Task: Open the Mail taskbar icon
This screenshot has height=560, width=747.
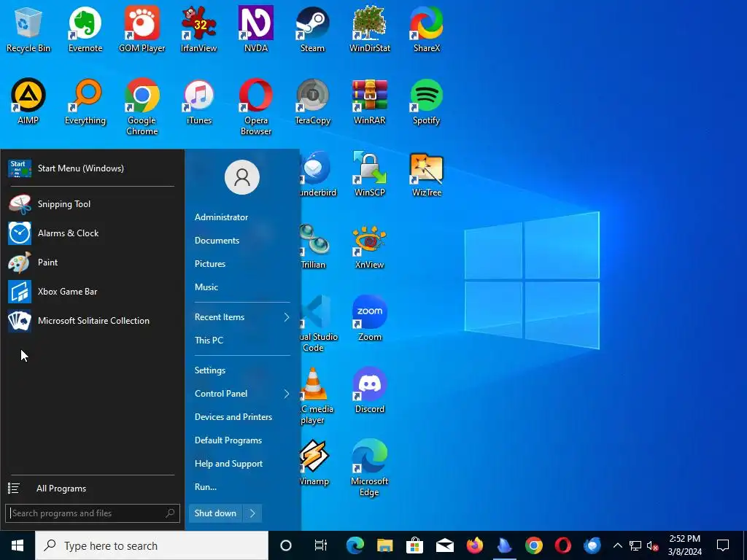Action: [444, 545]
